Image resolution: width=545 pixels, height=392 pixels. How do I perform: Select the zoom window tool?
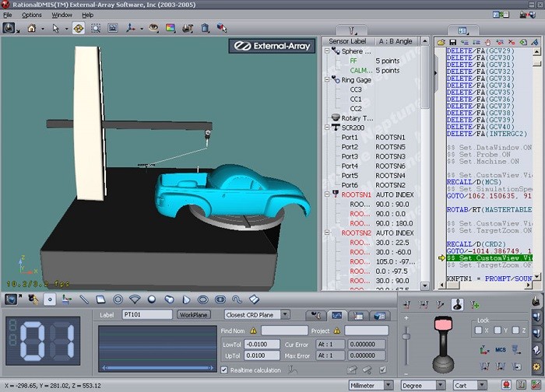(96, 28)
